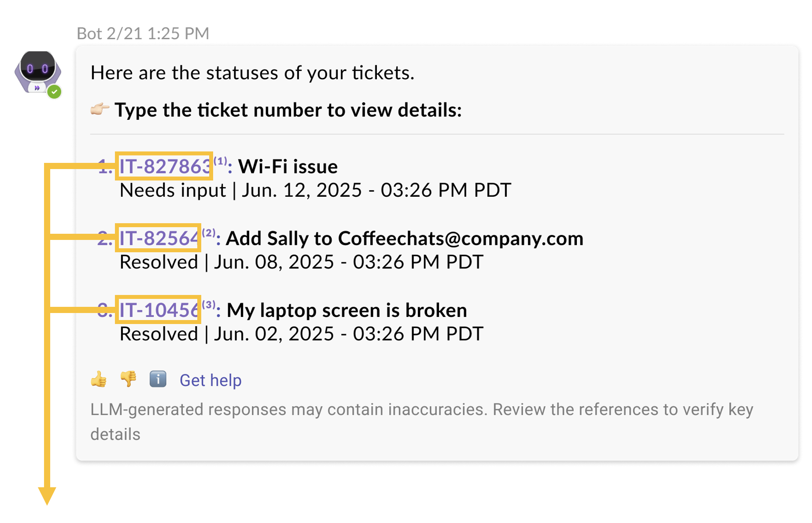
Task: Click My laptop screen is broken title
Action: [x=347, y=310]
